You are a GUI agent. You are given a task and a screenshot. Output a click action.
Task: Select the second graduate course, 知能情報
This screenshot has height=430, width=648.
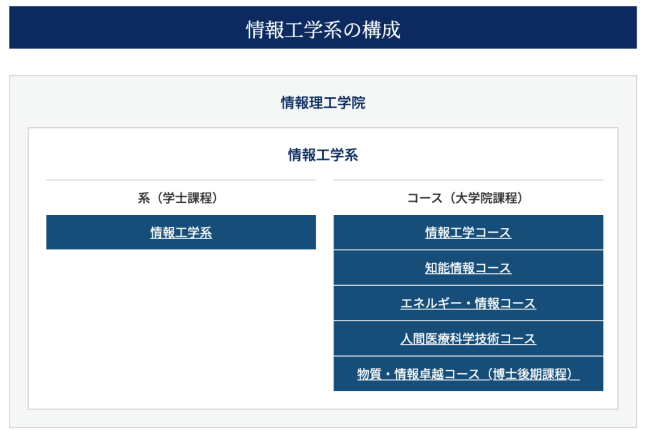468,268
